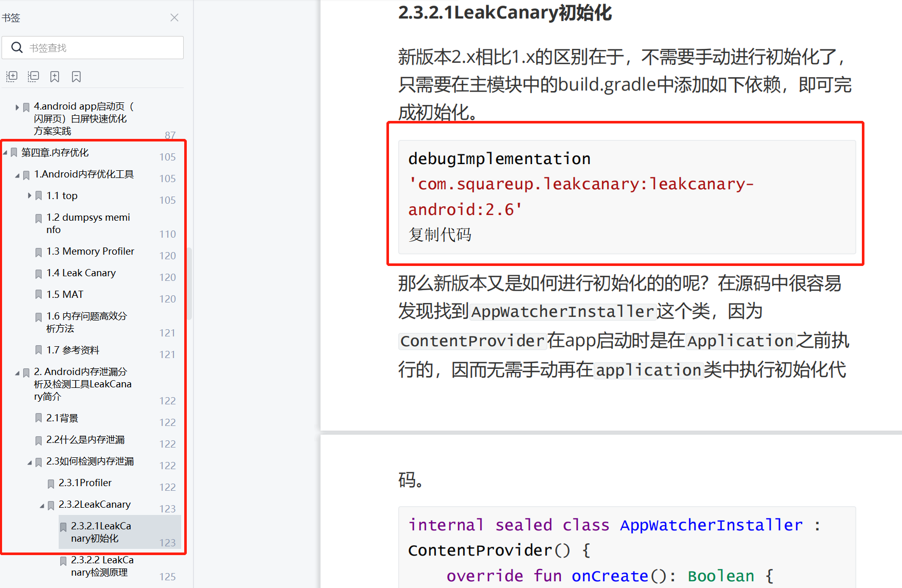Click the leakcanary-android:2.6 dependency string
This screenshot has width=902, height=588.
[x=581, y=197]
